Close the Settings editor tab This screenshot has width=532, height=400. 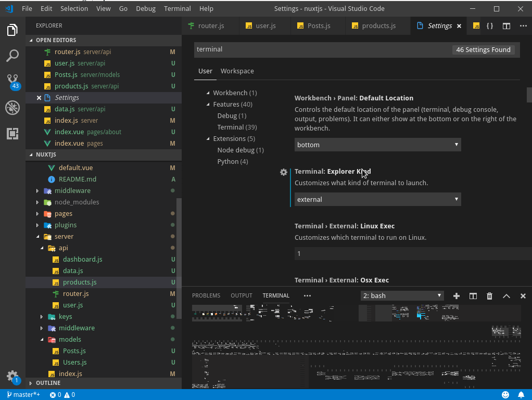click(459, 26)
